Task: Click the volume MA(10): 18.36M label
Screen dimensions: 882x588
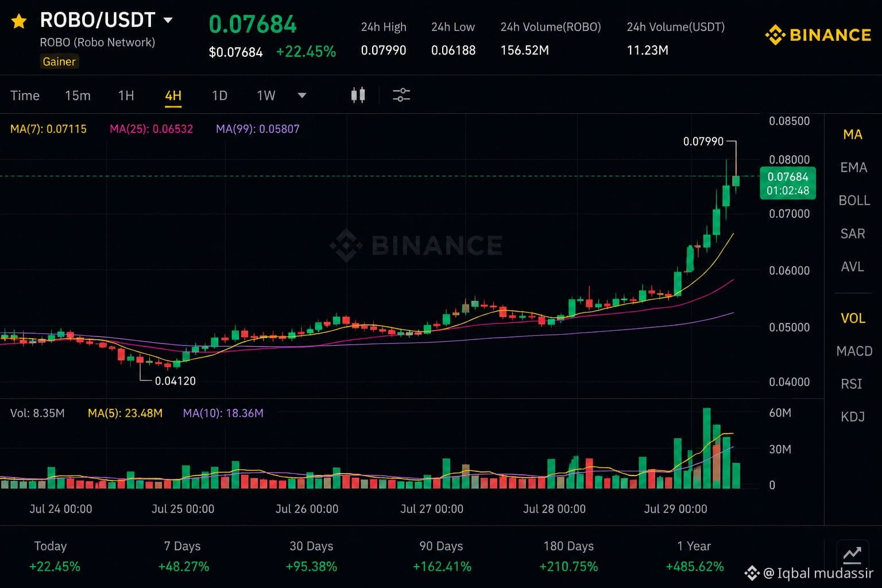Action: (223, 413)
